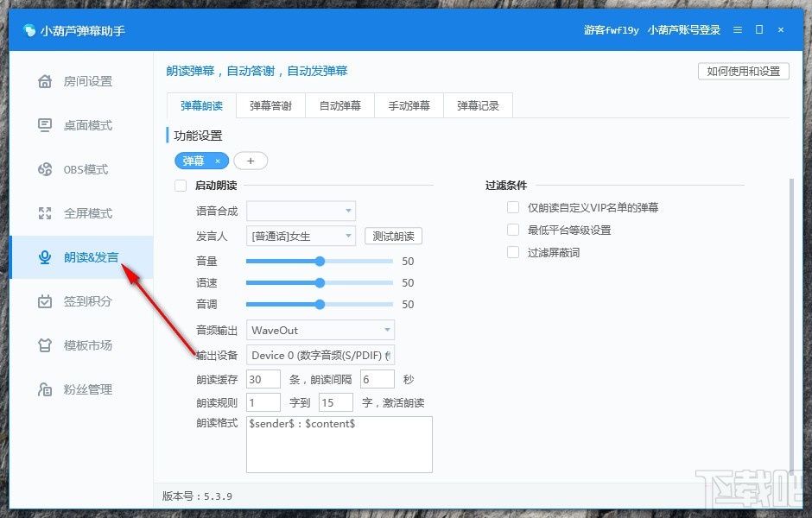Click the 朗读格式 format input field
The height and width of the screenshot is (518, 812).
(339, 445)
